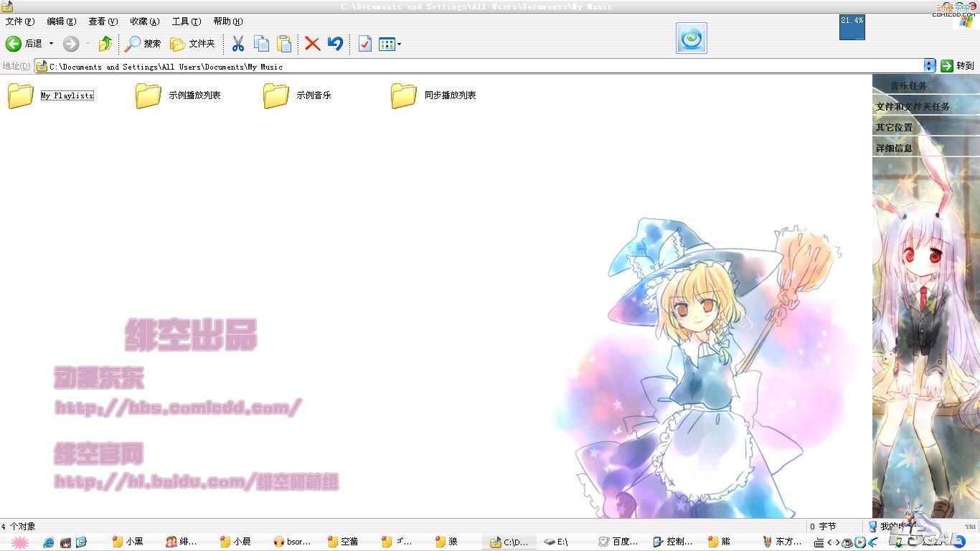Click the pink flower Start button
This screenshot has width=980, height=551.
click(x=19, y=542)
